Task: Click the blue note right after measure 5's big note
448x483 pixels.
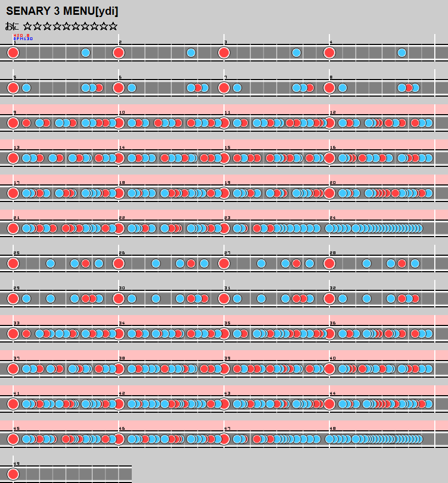Action: coord(26,88)
